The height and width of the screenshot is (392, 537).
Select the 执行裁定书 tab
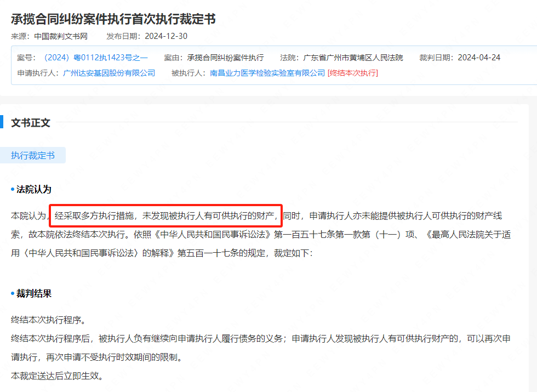pos(33,156)
